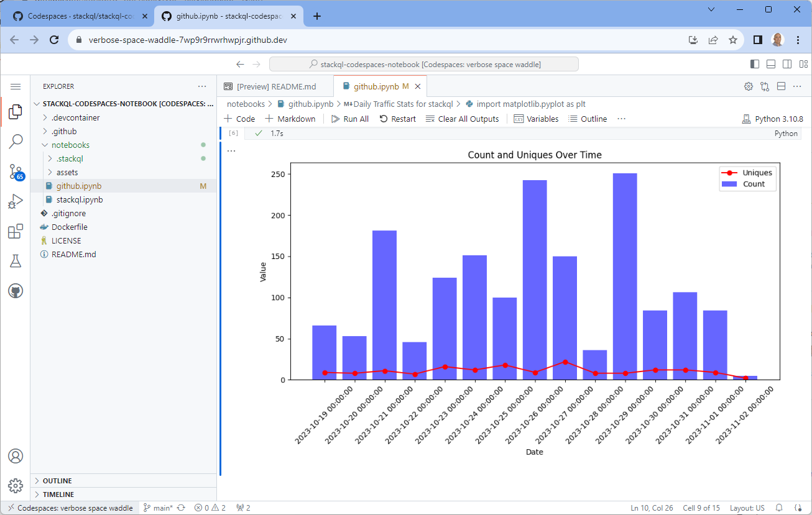Click the command center search box

(424, 64)
